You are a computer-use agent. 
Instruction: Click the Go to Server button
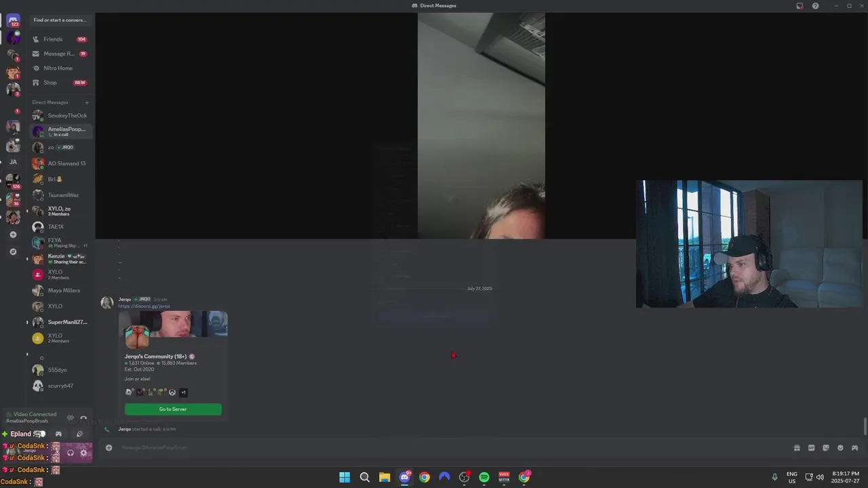click(173, 409)
